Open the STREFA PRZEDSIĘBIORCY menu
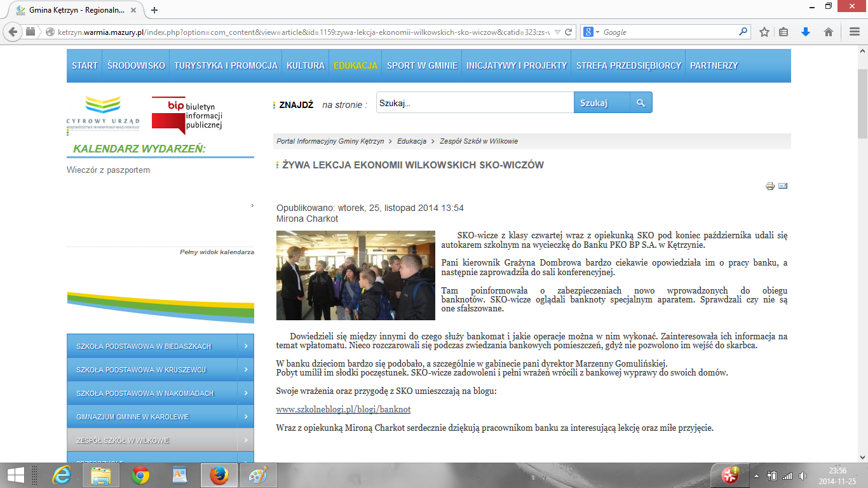868x488 pixels. click(629, 65)
